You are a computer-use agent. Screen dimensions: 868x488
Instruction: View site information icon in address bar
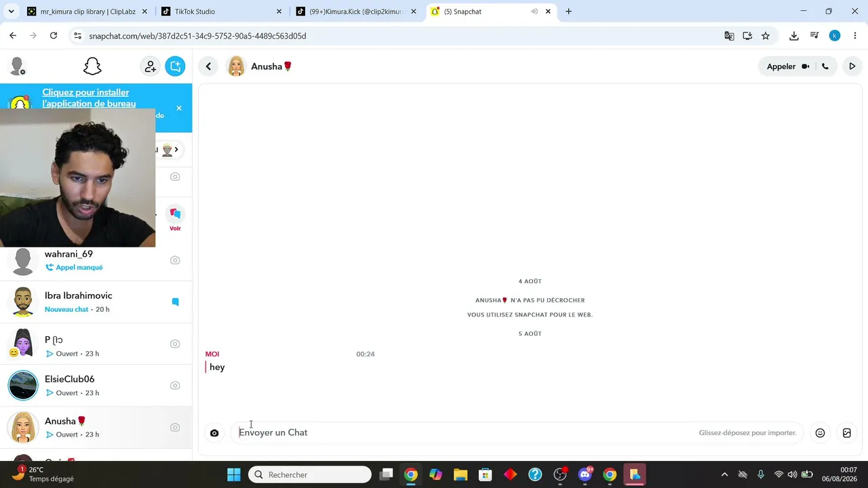(78, 36)
